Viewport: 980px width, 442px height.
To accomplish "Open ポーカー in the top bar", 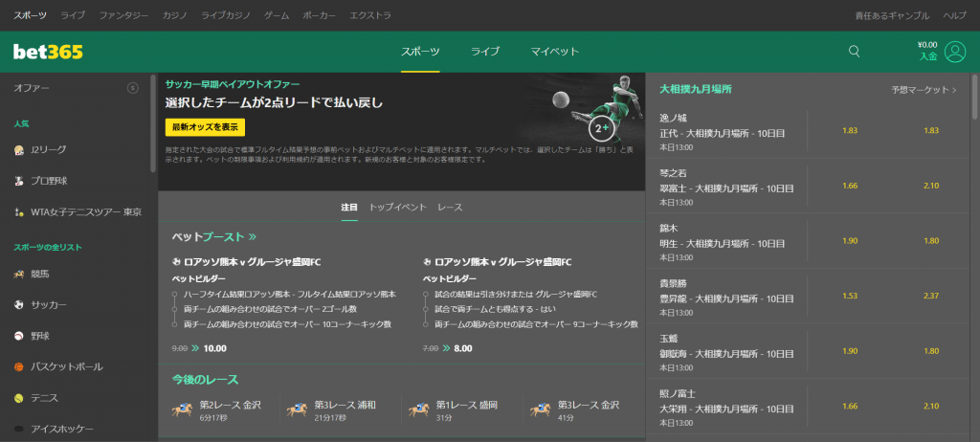I will [319, 15].
